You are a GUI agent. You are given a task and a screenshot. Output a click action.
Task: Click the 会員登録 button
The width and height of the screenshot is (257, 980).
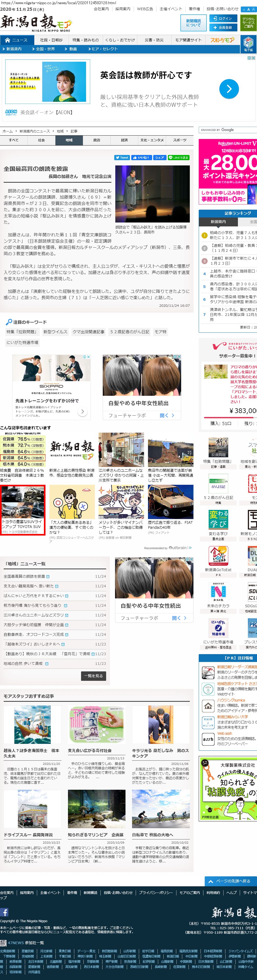223,27
